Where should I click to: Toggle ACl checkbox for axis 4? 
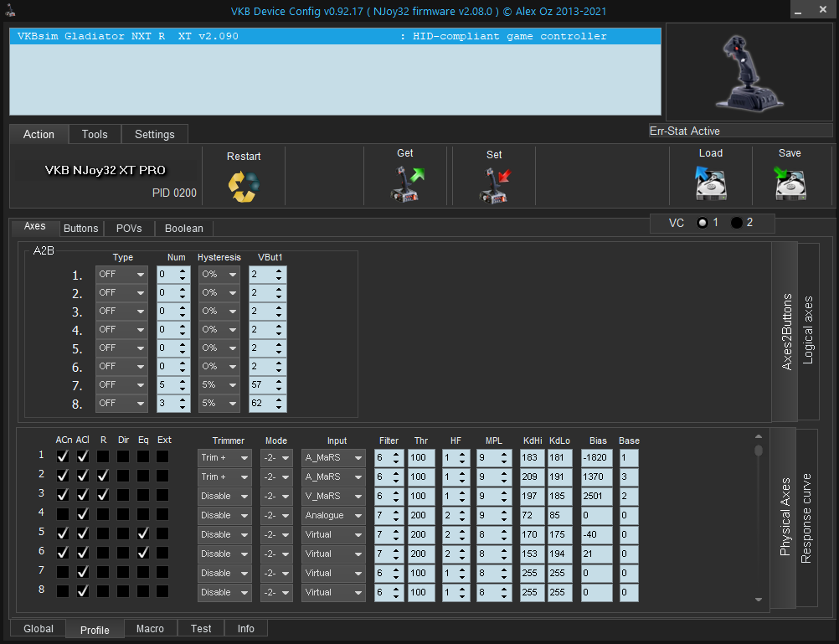pos(82,514)
